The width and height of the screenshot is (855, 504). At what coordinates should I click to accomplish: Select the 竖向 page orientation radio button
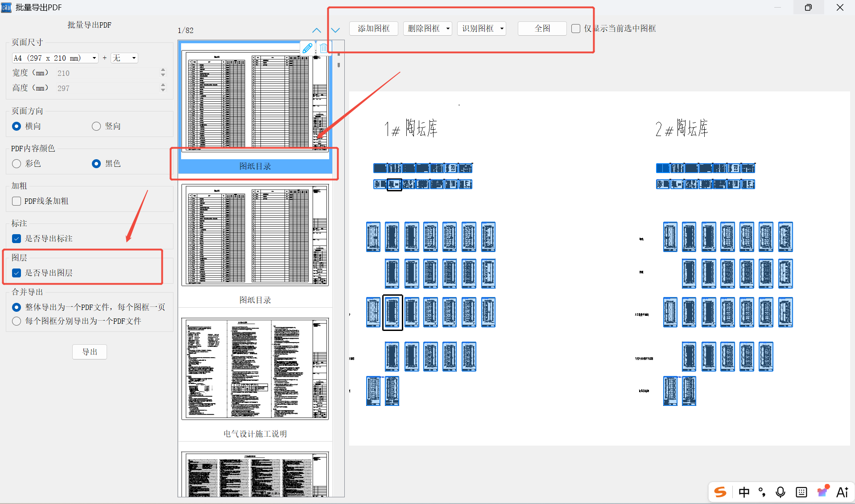click(96, 126)
